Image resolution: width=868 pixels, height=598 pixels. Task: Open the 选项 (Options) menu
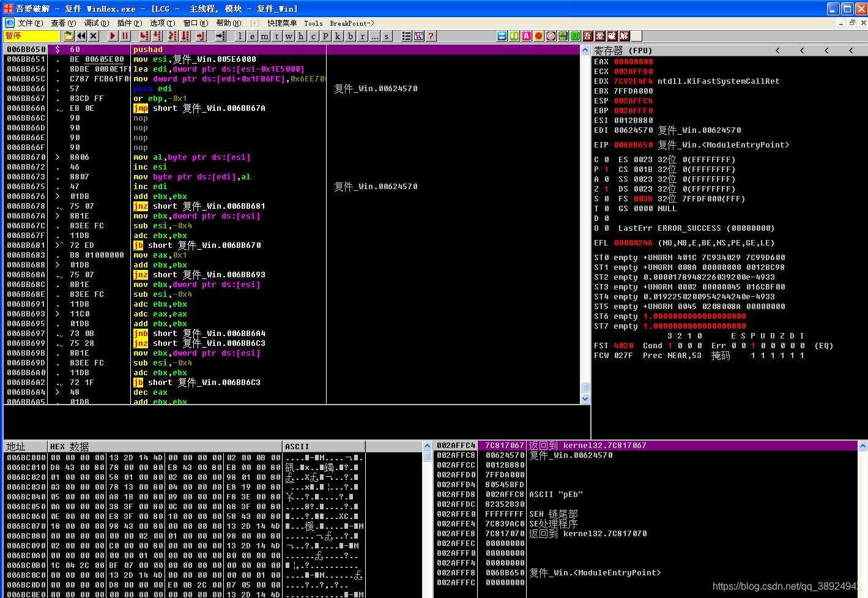(163, 23)
